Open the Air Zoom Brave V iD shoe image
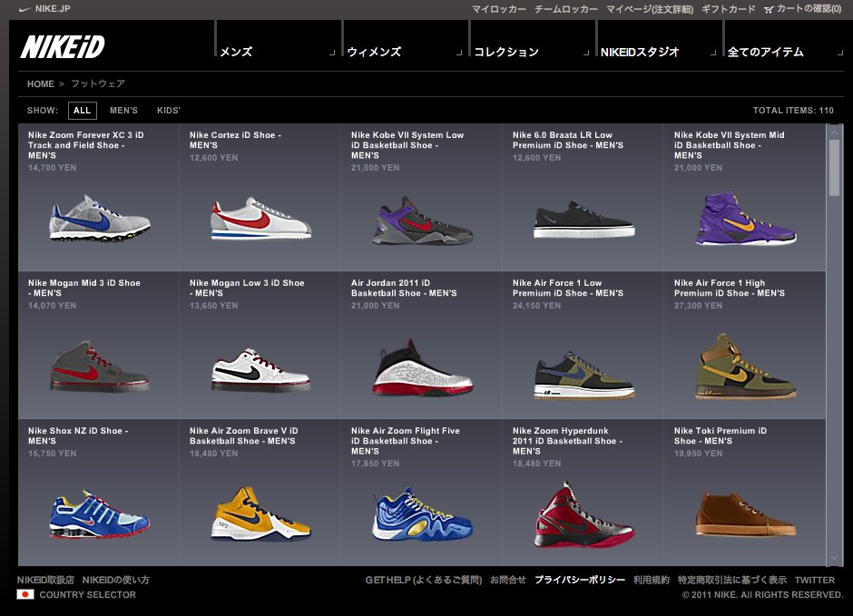 click(261, 514)
